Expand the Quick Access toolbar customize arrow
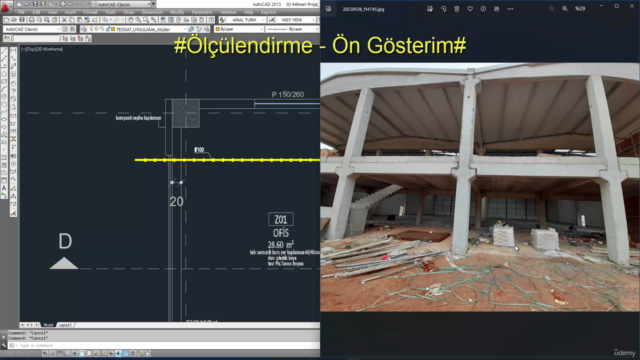 [x=154, y=4]
